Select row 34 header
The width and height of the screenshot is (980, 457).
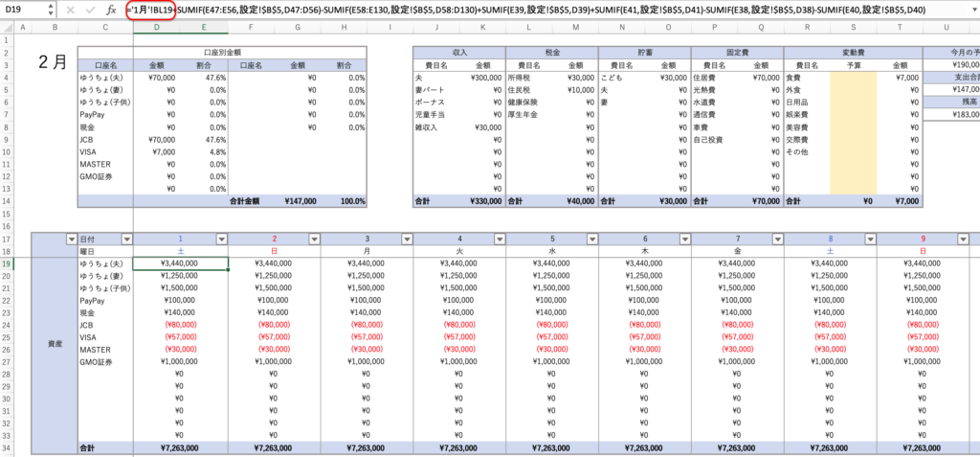8,447
